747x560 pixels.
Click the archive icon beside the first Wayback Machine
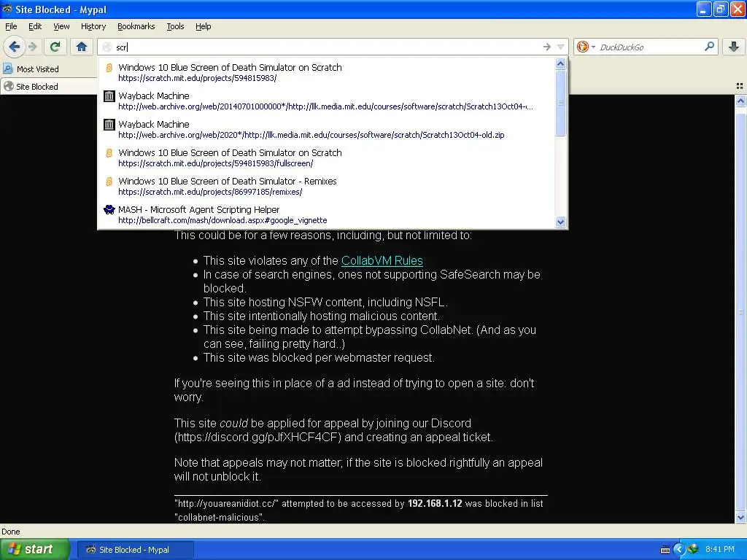click(109, 96)
